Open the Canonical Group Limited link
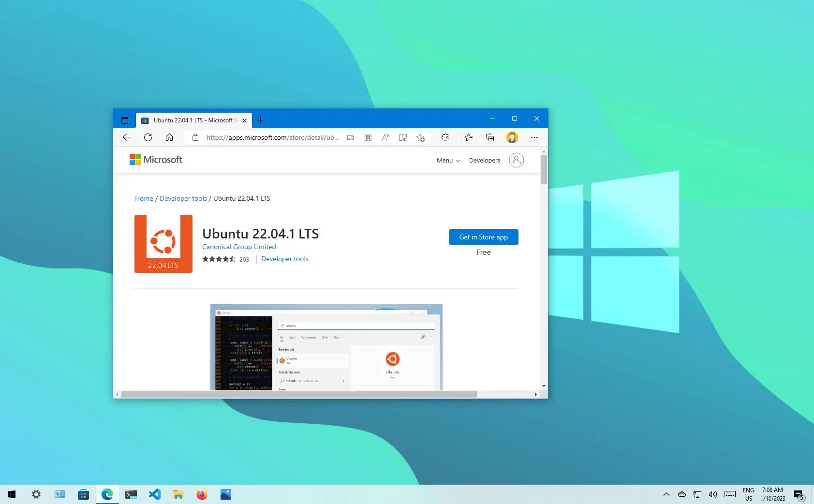 (239, 247)
